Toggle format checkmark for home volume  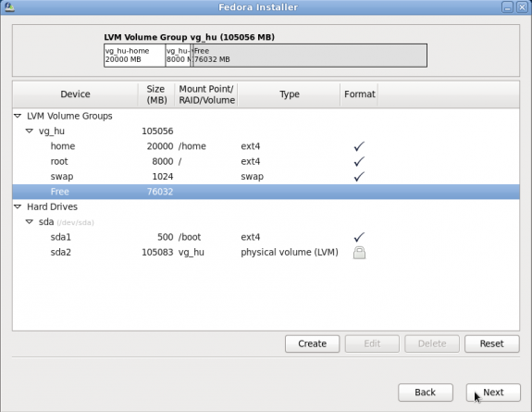click(x=359, y=146)
